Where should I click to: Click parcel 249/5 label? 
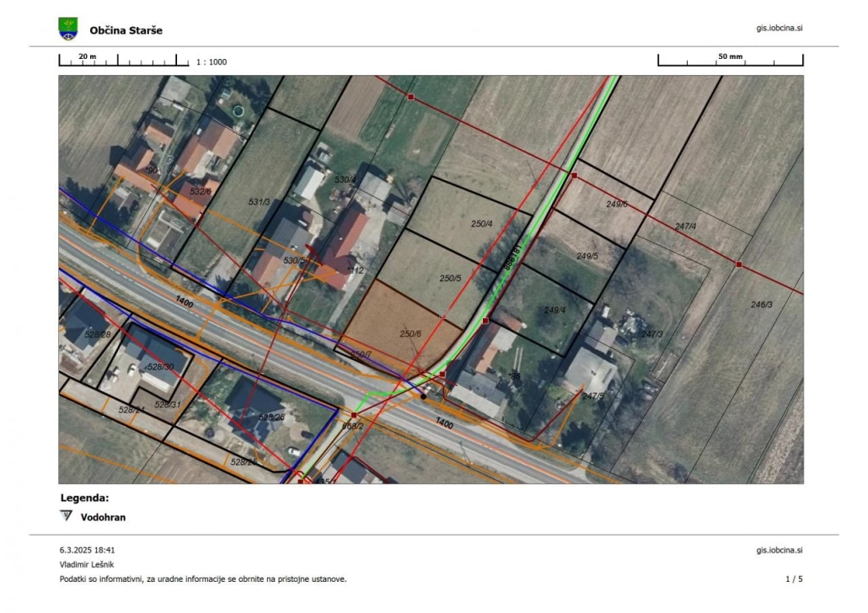(587, 256)
